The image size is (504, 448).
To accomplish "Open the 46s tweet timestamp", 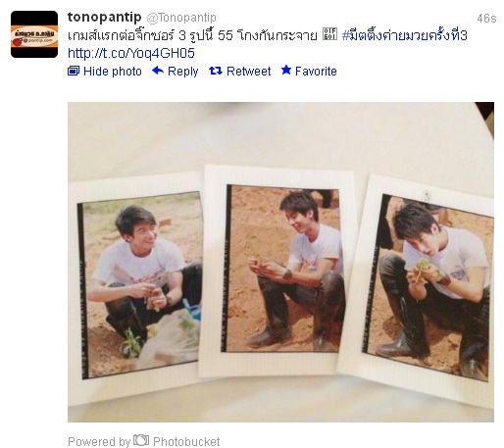I will tap(486, 19).
